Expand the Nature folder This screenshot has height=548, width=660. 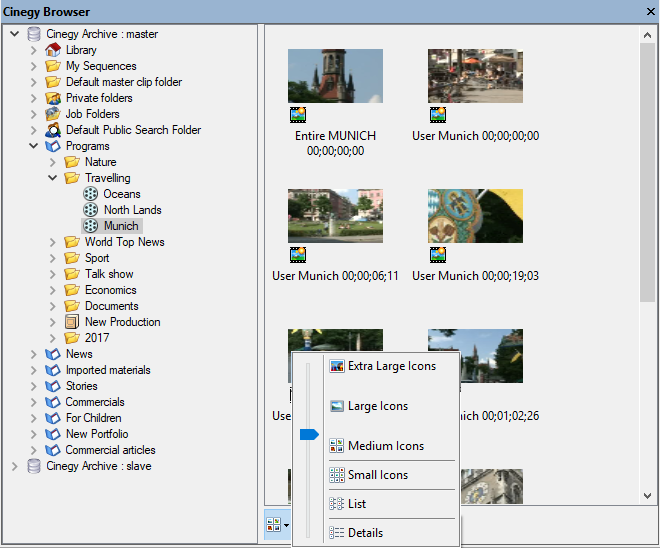[53, 162]
